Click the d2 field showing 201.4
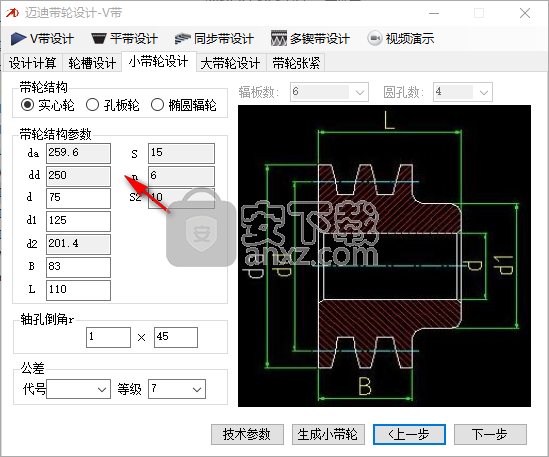Viewport: 549px width, 457px height. (78, 244)
